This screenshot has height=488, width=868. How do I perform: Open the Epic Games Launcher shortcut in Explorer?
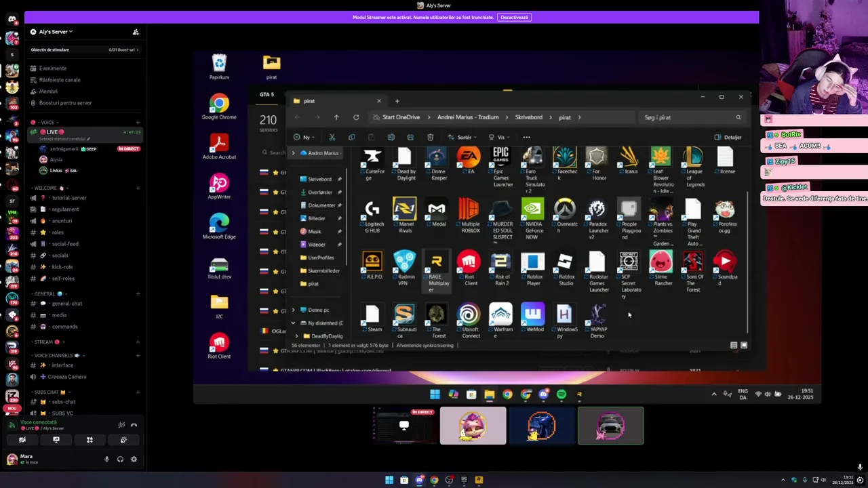tap(501, 167)
